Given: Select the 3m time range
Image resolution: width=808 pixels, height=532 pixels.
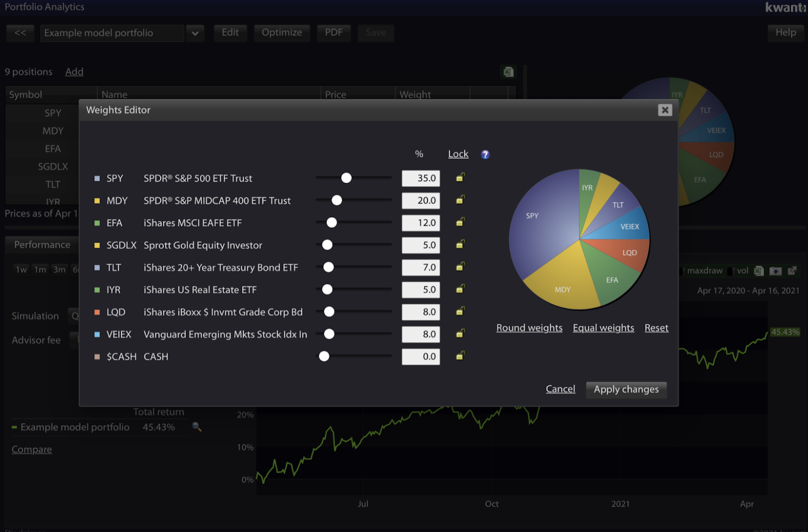Looking at the screenshot, I should 59,270.
